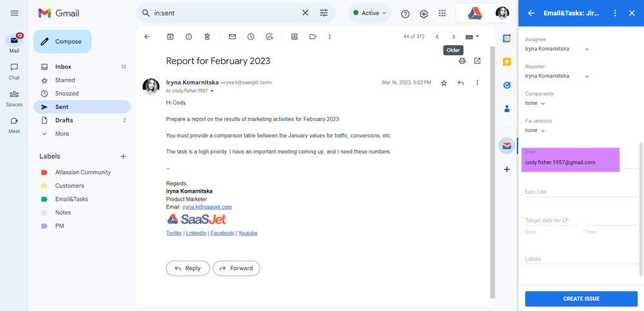This screenshot has height=311, width=644.
Task: Go to the older email
Action: tap(453, 37)
